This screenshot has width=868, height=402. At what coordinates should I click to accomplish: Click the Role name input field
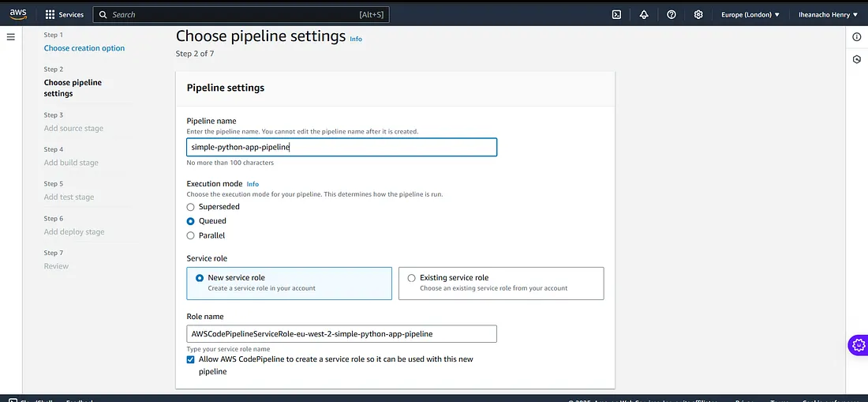point(342,334)
